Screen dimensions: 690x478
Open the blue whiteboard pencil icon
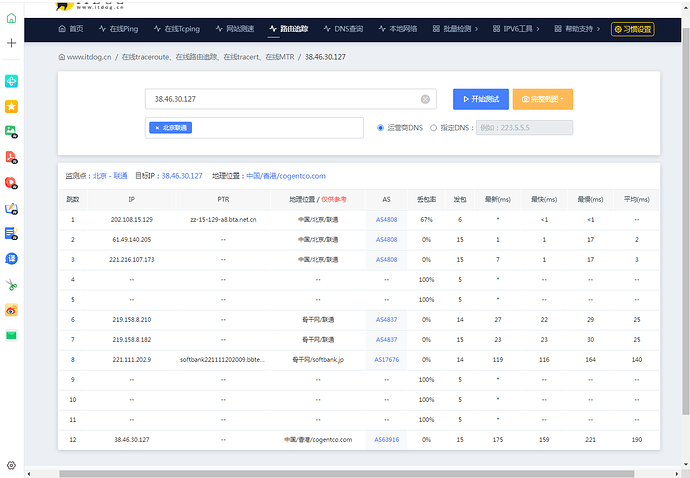[11, 208]
